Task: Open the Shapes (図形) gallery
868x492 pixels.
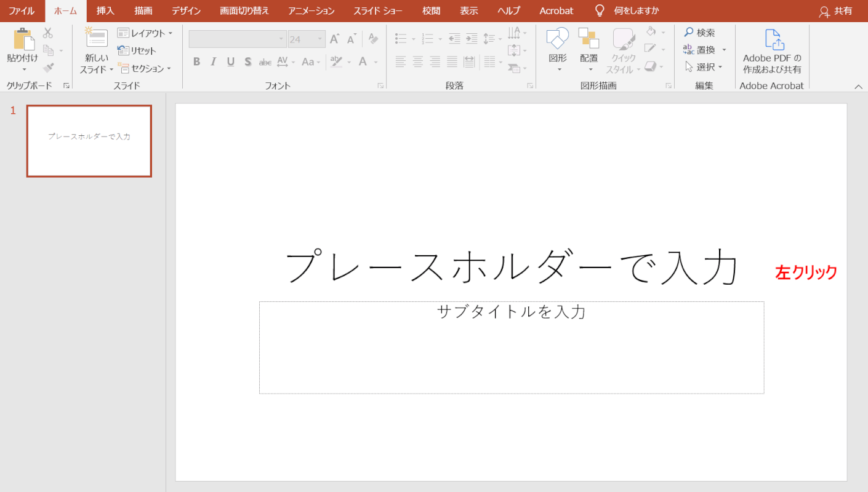Action: click(558, 49)
